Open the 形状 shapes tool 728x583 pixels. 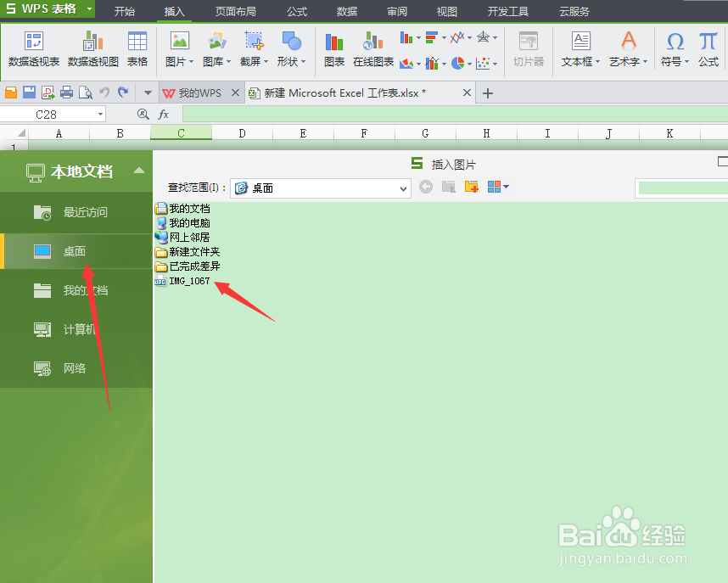click(292, 49)
